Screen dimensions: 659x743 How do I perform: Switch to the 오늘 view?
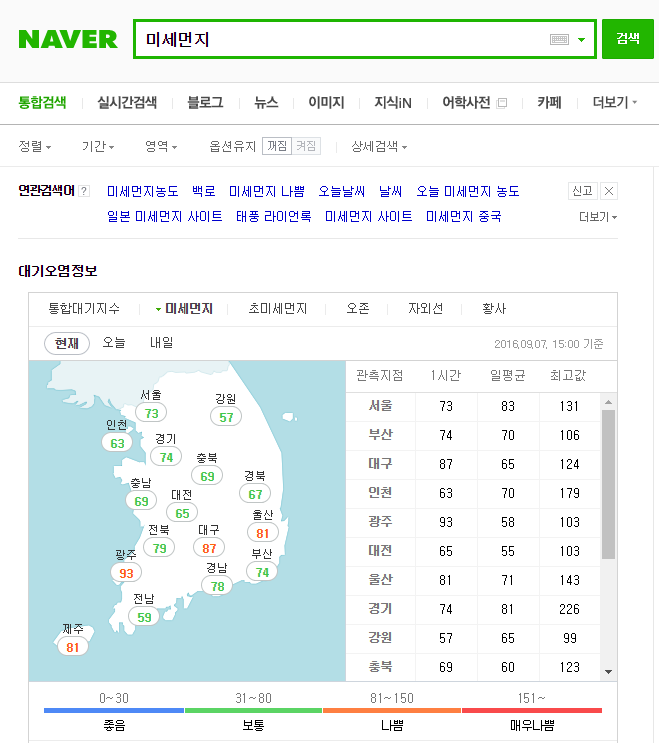(114, 343)
